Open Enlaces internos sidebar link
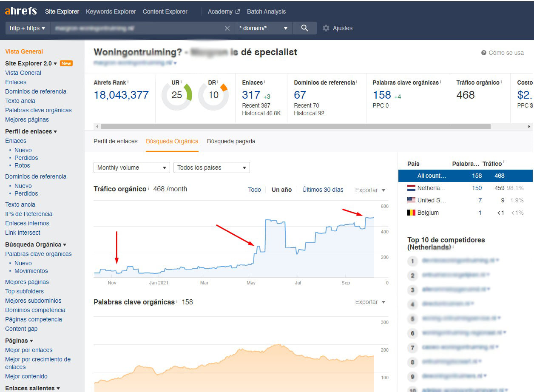This screenshot has height=392, width=534. point(27,223)
